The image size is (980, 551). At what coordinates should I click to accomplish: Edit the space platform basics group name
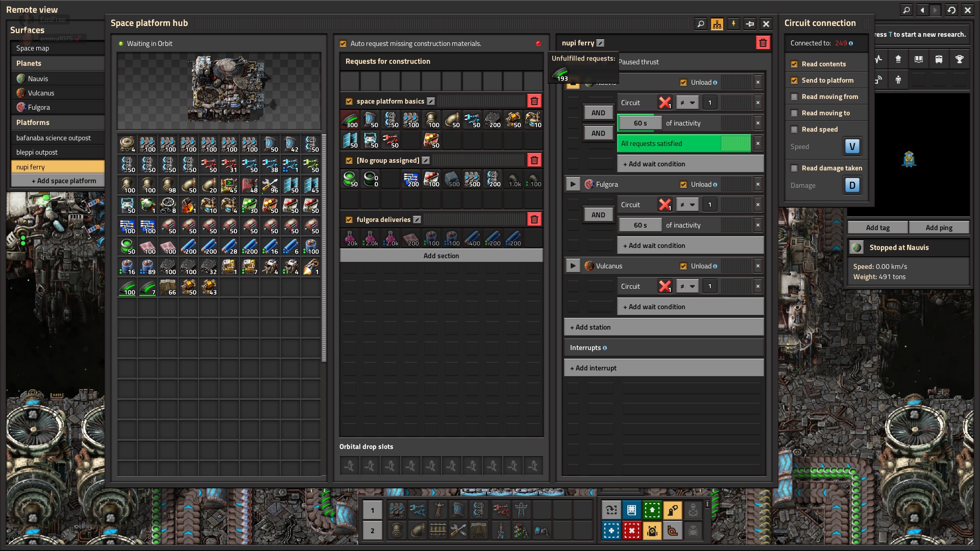[431, 101]
